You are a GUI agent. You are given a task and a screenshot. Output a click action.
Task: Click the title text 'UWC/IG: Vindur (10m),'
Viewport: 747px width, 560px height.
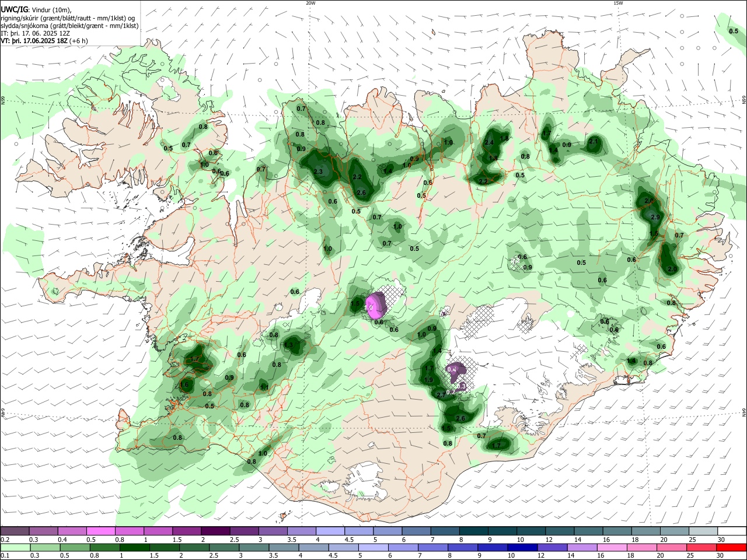click(x=36, y=10)
